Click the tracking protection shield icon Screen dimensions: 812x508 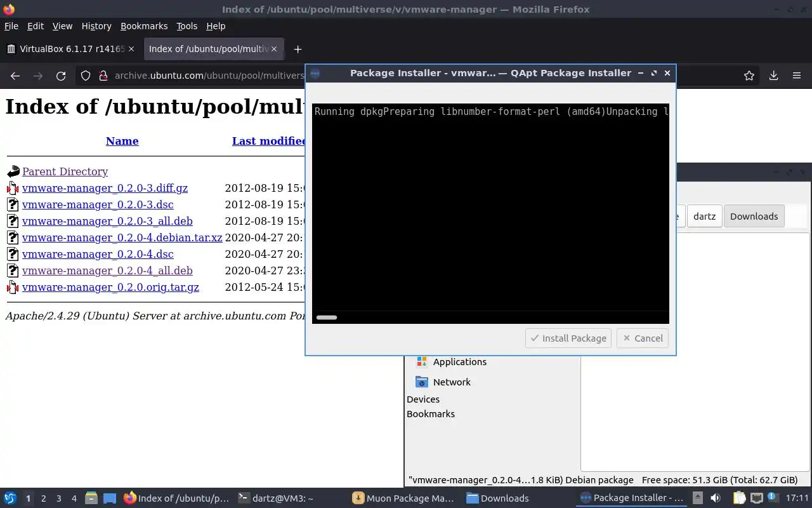tap(86, 76)
